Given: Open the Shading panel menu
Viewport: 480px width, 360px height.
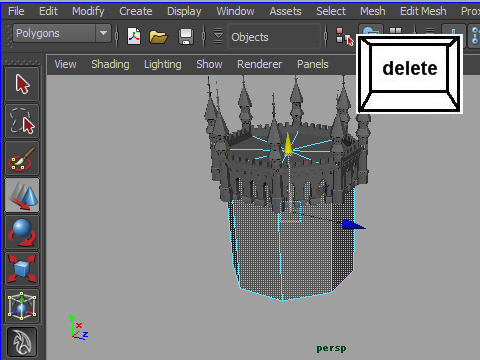Looking at the screenshot, I should point(110,64).
